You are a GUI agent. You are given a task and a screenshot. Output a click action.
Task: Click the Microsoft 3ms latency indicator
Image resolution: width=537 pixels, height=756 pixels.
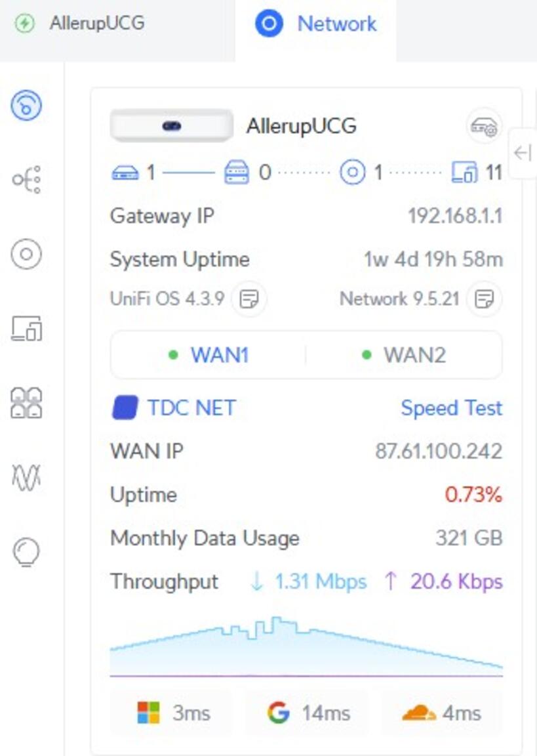click(172, 713)
